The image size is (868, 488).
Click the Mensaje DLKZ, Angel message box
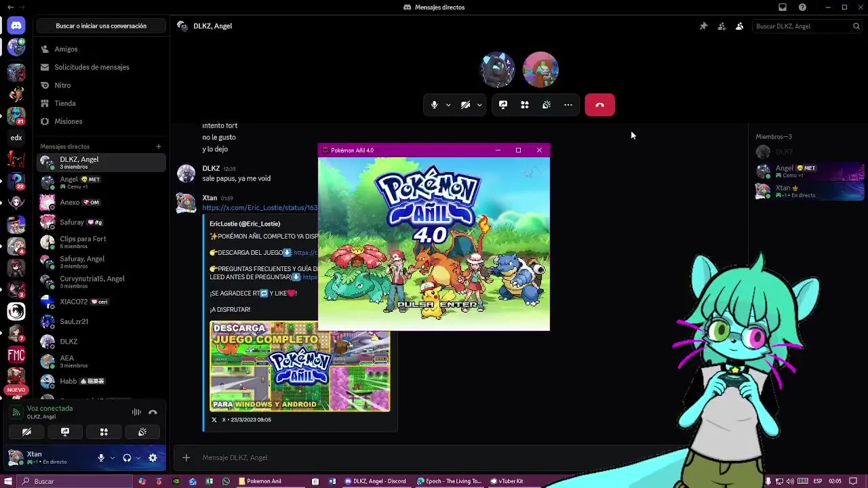tap(434, 457)
